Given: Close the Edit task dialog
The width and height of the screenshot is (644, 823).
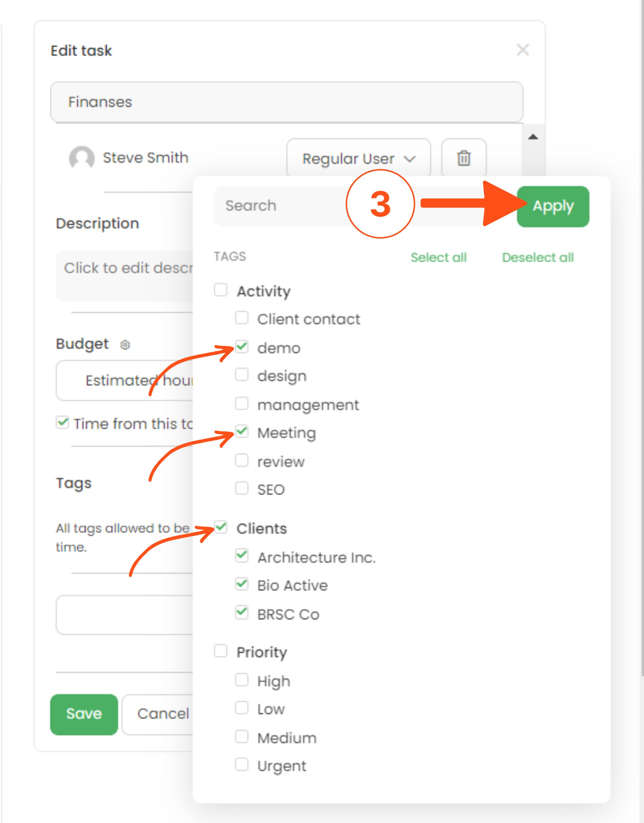Looking at the screenshot, I should 523,50.
